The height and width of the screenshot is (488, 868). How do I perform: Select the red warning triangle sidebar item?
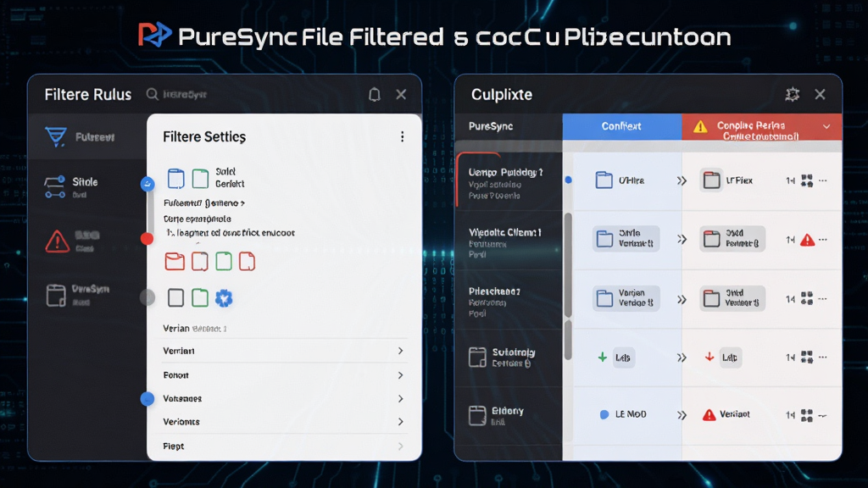pyautogui.click(x=58, y=241)
